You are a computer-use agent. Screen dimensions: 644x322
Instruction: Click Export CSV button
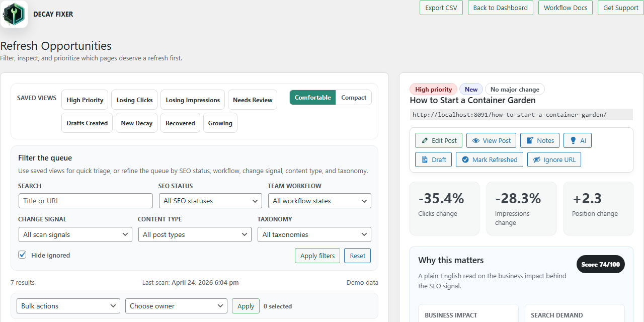[x=441, y=8]
